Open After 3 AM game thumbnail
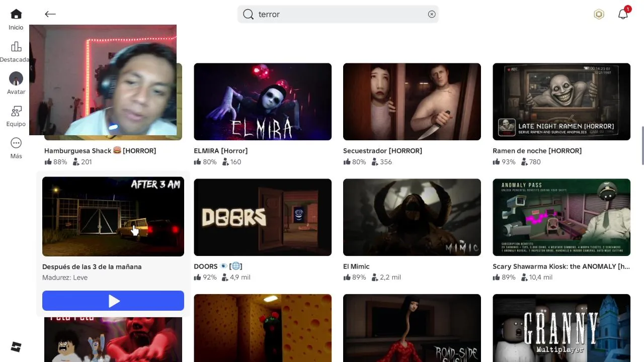Viewport: 644px width, 362px height. 113,217
